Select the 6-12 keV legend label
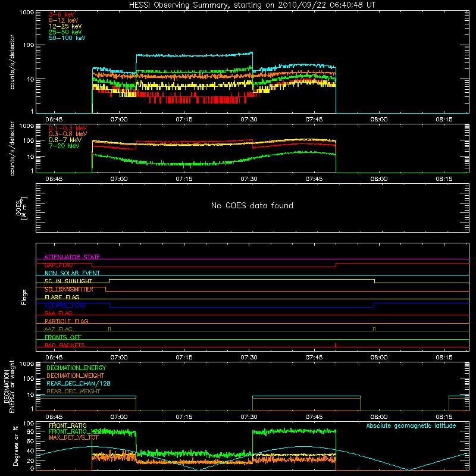476x476 pixels. [x=64, y=20]
